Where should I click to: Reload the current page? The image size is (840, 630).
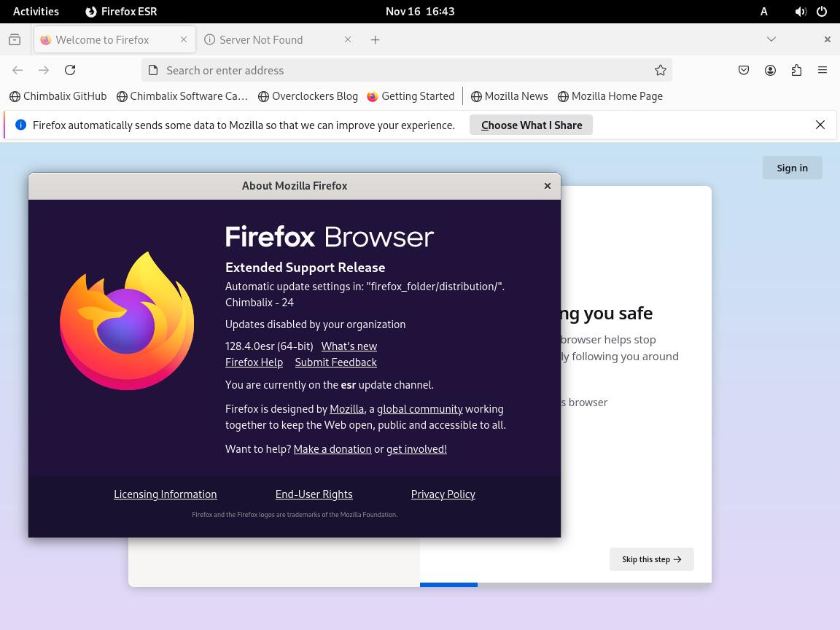coord(70,70)
